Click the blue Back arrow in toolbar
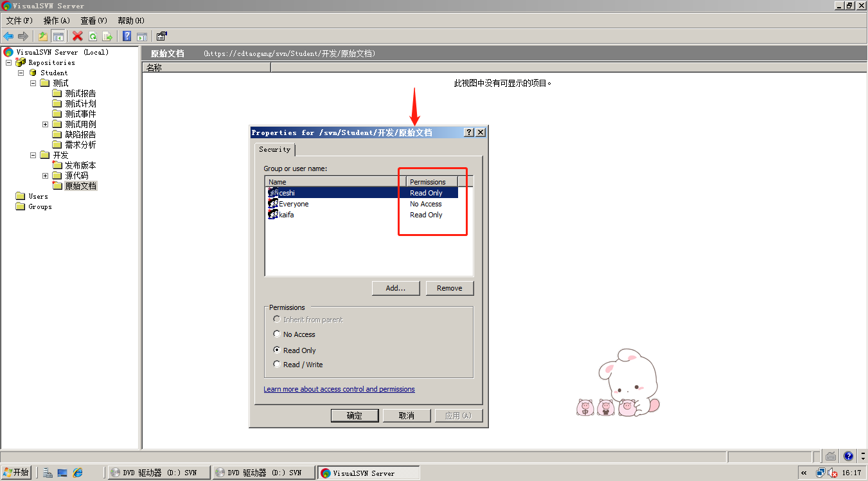 [8, 36]
